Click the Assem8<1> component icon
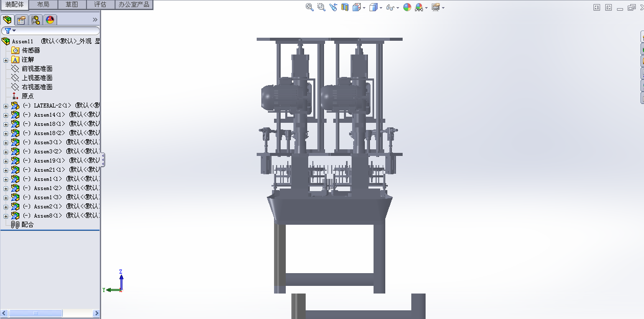 (x=15, y=216)
